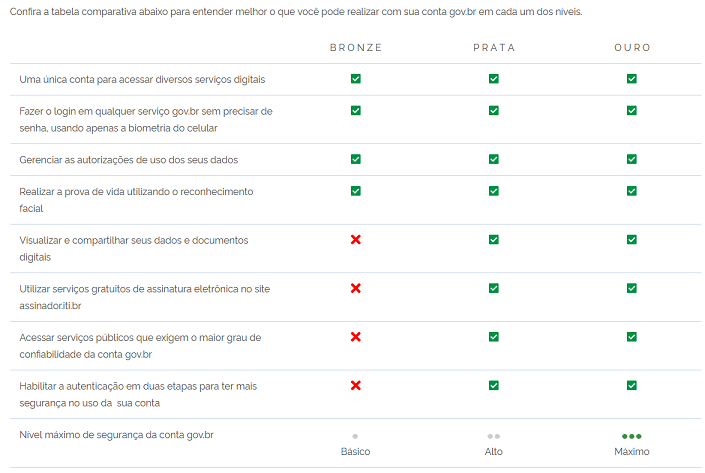Click Bronze red X for highest reliability row

[356, 337]
